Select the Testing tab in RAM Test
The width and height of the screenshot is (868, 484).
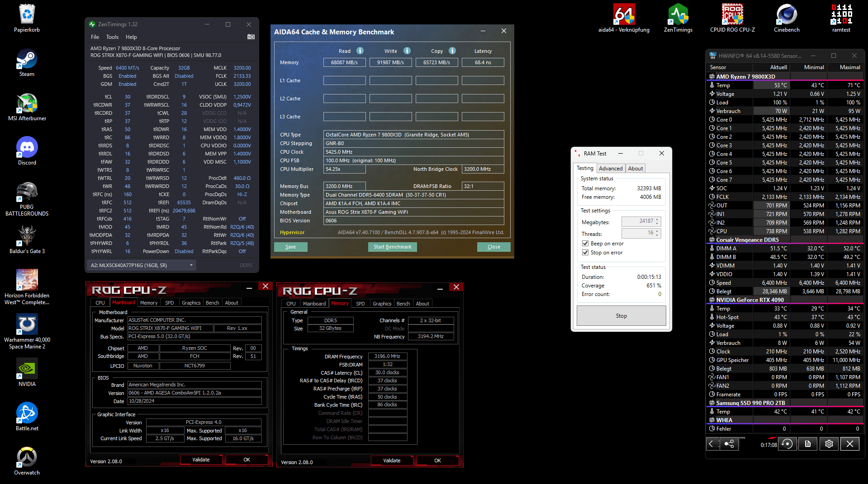coord(585,168)
